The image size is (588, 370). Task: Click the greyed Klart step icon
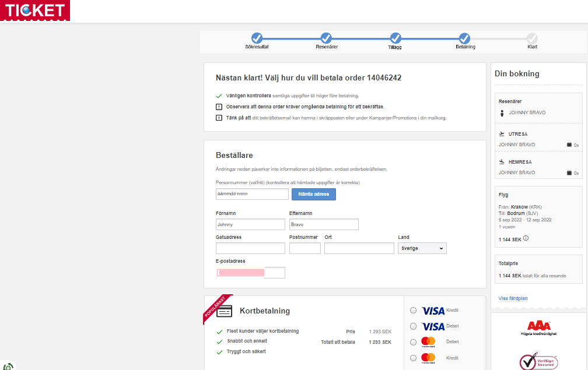[532, 38]
